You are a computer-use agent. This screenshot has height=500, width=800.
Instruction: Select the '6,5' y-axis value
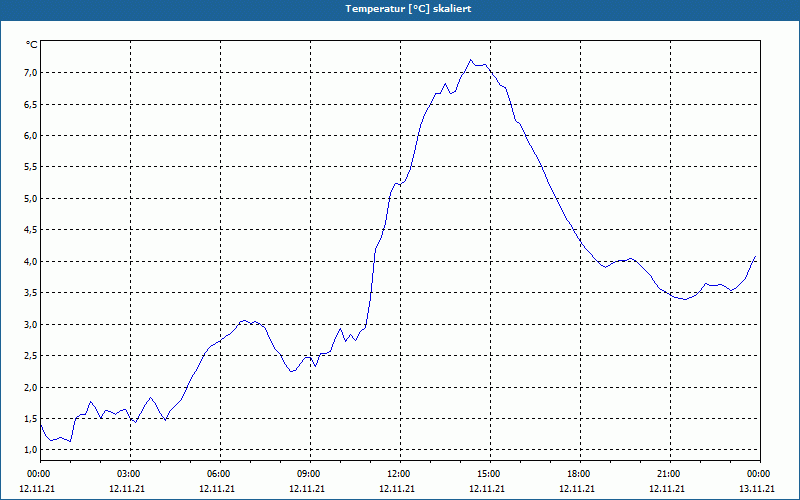click(31, 104)
